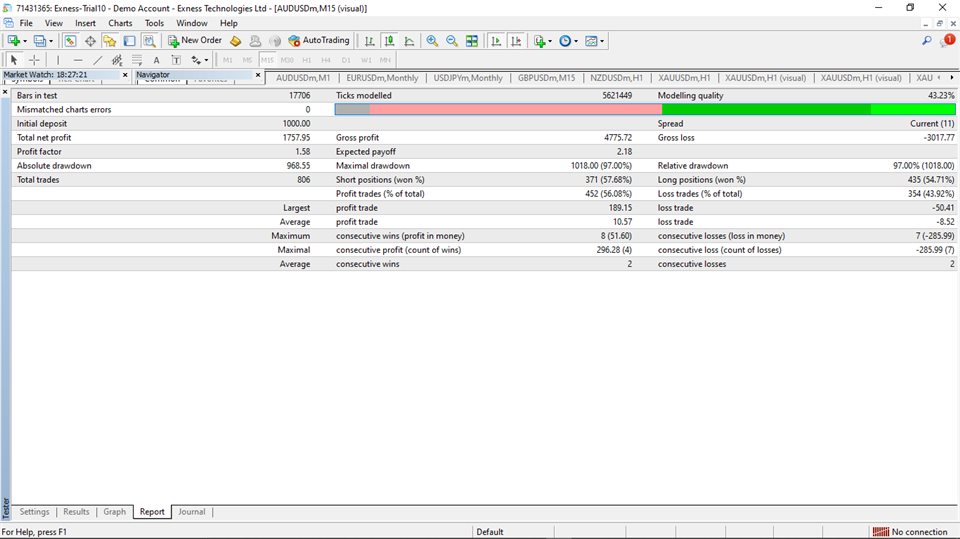Select the MN timeframe button

385,60
